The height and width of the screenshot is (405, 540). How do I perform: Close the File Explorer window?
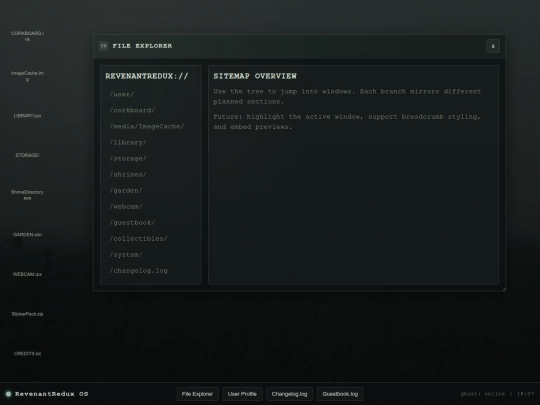pos(493,46)
